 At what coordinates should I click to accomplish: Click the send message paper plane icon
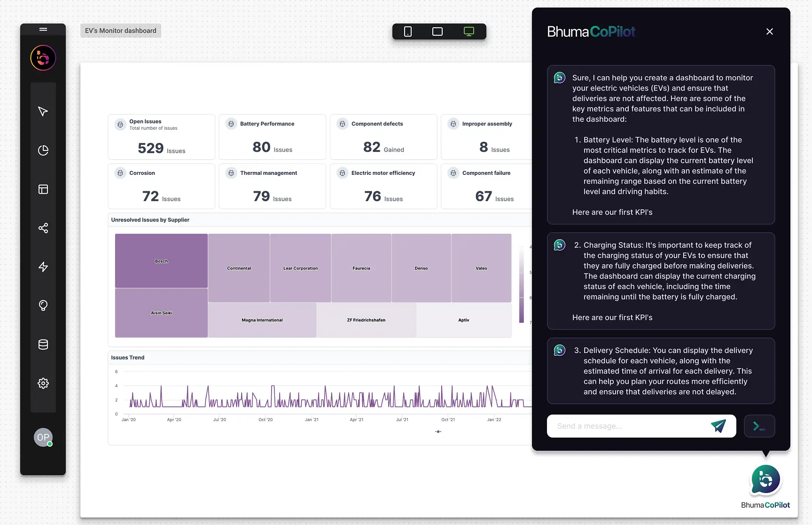click(718, 426)
